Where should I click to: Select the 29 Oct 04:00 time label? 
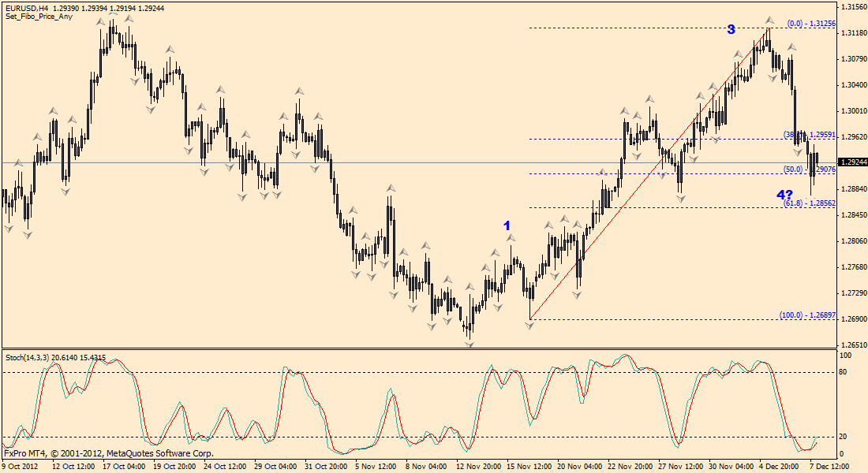(x=275, y=467)
